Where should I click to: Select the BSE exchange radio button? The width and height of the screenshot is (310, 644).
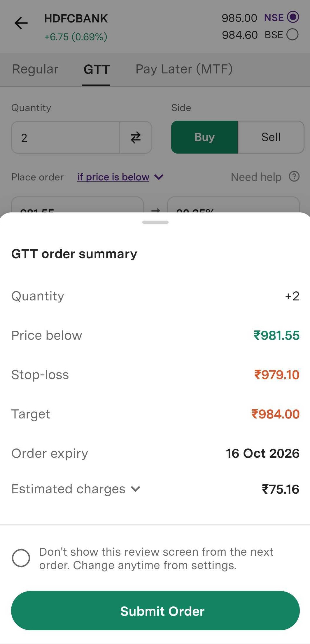point(292,34)
